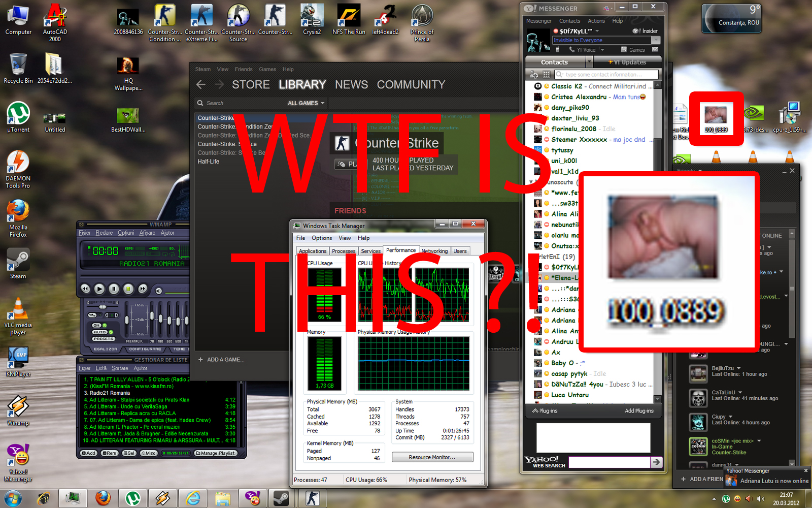
Task: Open Yahoo username $0f7KyLL dropdown arrow
Action: [597, 31]
